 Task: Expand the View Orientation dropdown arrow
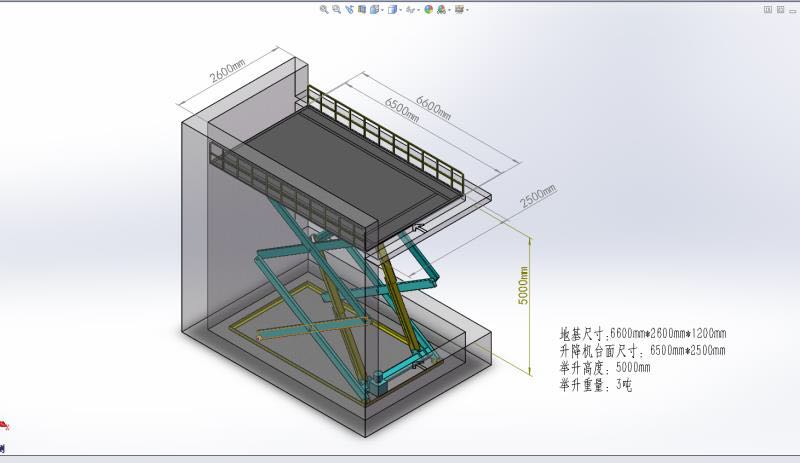381,10
